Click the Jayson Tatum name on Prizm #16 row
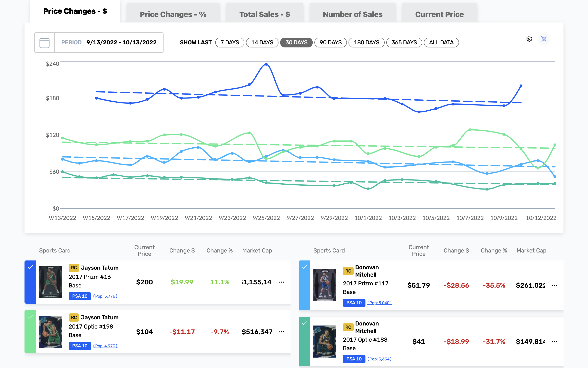The height and width of the screenshot is (368, 588). (x=100, y=268)
